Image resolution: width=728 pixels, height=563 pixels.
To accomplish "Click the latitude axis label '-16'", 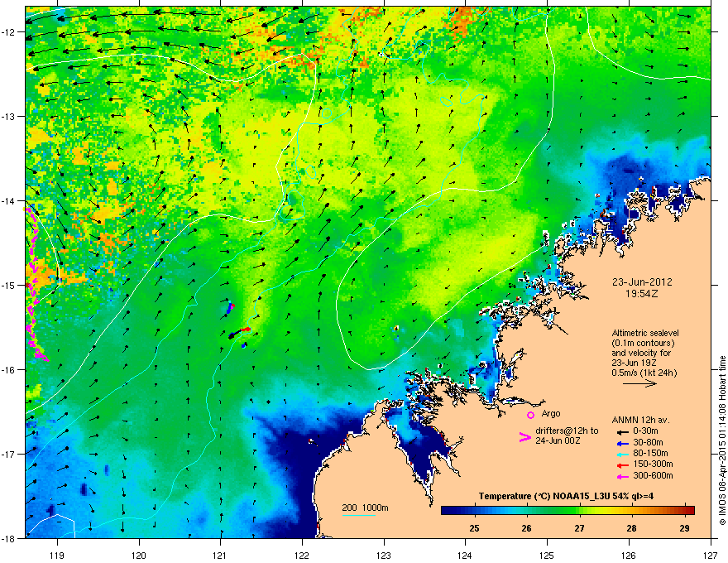I will pos(9,369).
